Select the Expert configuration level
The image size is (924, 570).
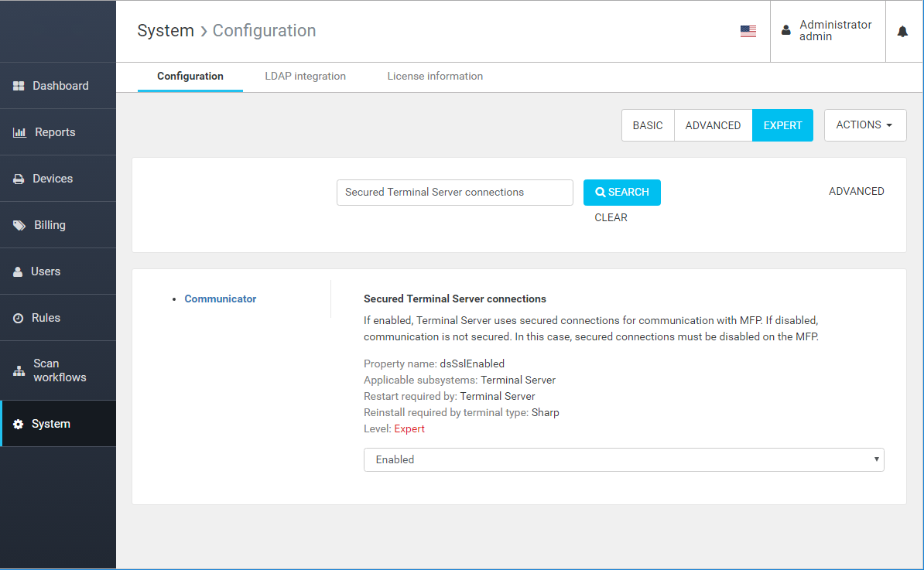(782, 125)
